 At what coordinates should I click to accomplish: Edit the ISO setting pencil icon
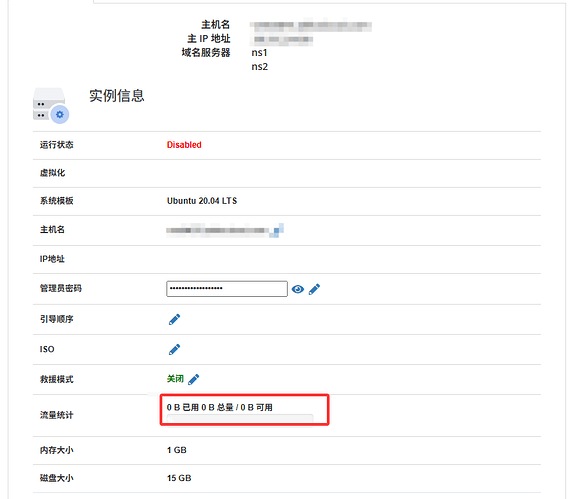(x=174, y=349)
